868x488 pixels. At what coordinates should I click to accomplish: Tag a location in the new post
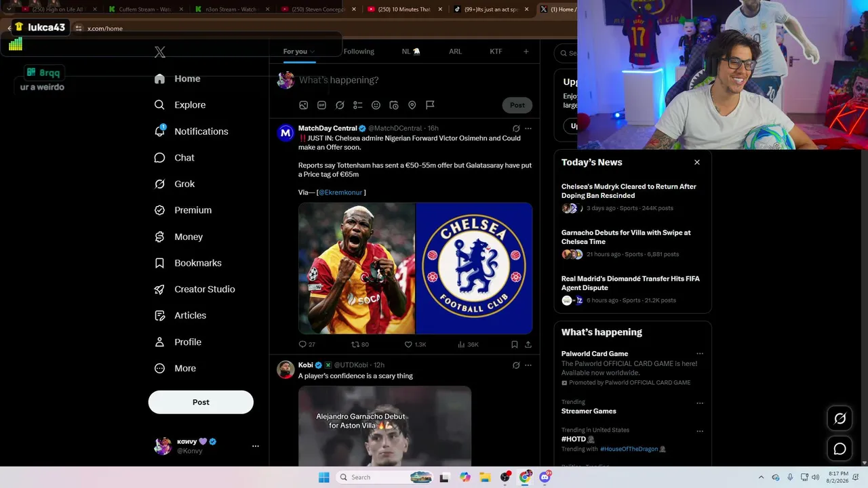[x=412, y=105]
